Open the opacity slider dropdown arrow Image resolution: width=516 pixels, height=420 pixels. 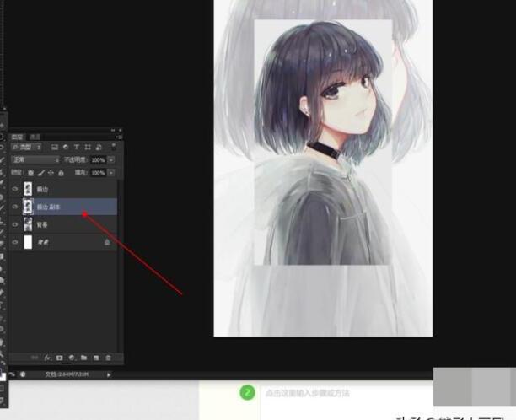[x=111, y=160]
